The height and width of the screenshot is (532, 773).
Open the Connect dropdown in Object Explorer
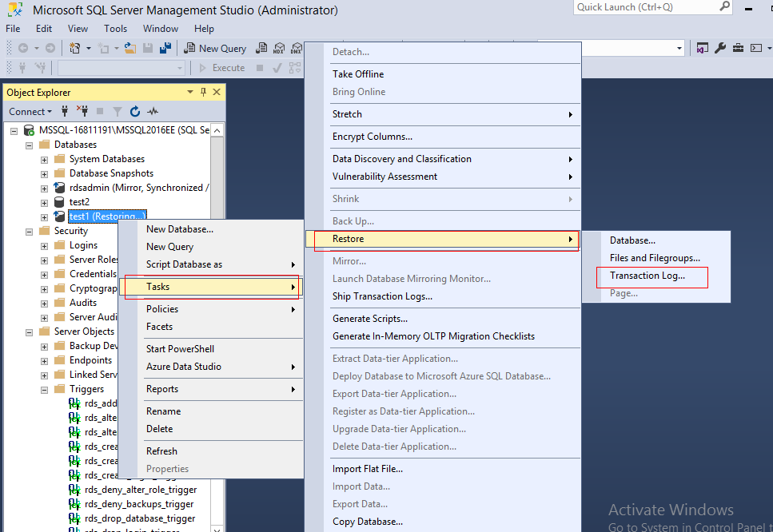[x=30, y=111]
